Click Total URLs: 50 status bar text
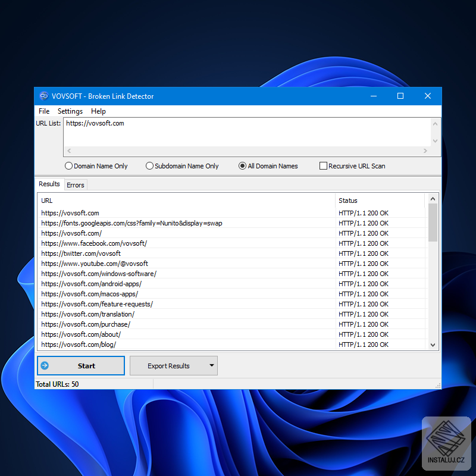Viewport: 476px width, 476px height. [57, 384]
